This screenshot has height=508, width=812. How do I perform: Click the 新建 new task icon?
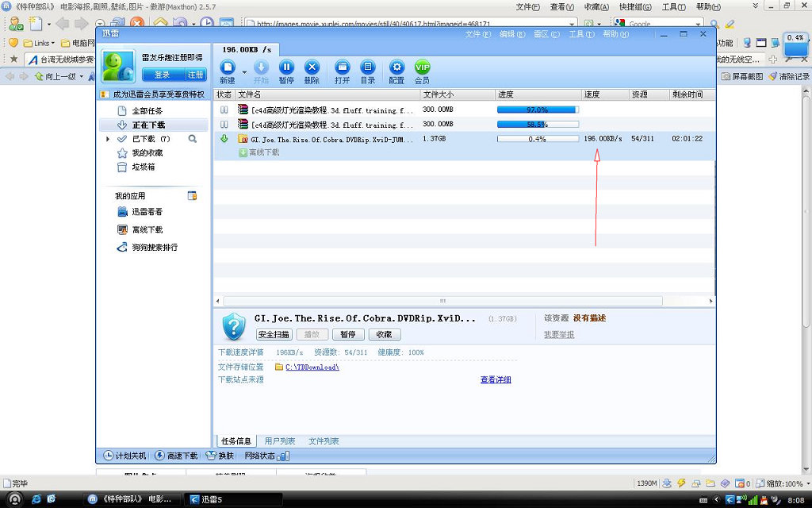228,67
